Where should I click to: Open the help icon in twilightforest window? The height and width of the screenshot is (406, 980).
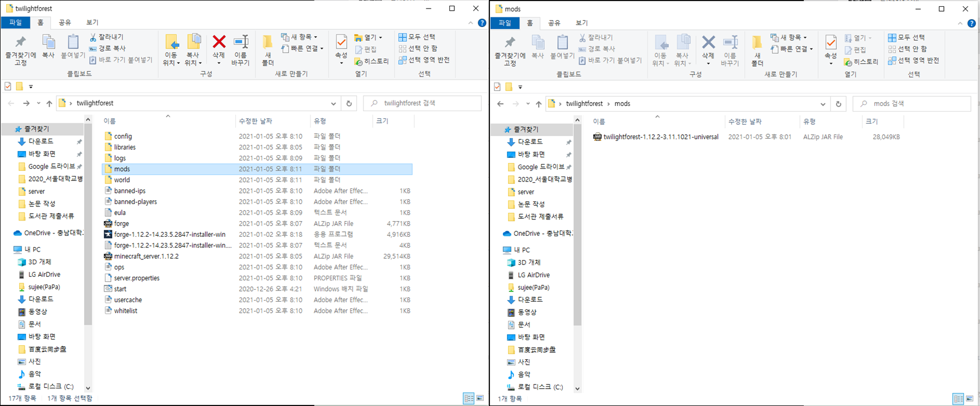point(482,23)
